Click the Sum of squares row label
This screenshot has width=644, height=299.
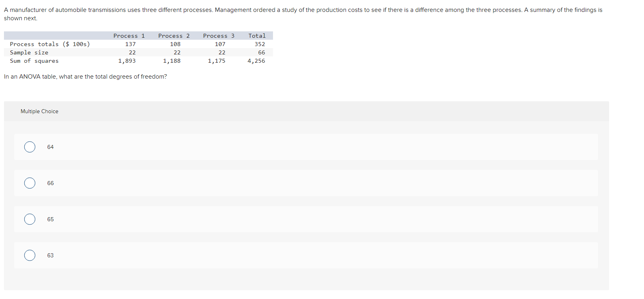(x=34, y=61)
